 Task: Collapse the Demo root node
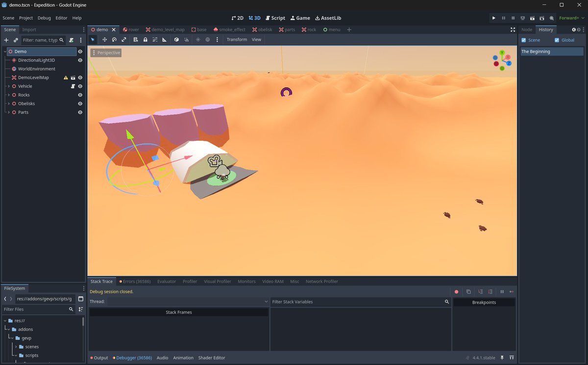(4, 52)
